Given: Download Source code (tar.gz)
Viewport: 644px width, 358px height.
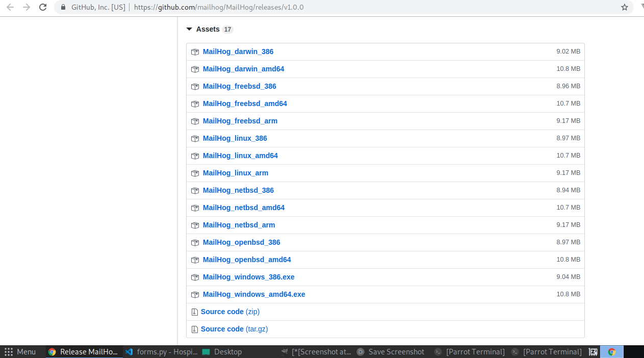Looking at the screenshot, I should 234,329.
